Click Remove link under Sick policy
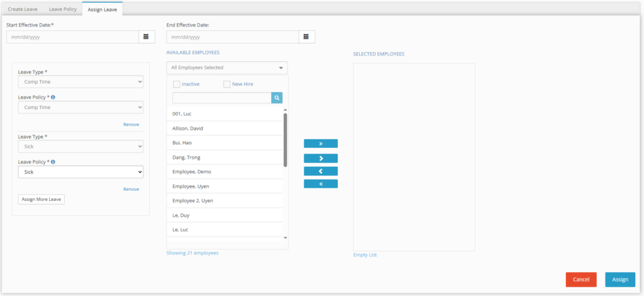Viewport: 644px width, 296px height. pos(131,189)
